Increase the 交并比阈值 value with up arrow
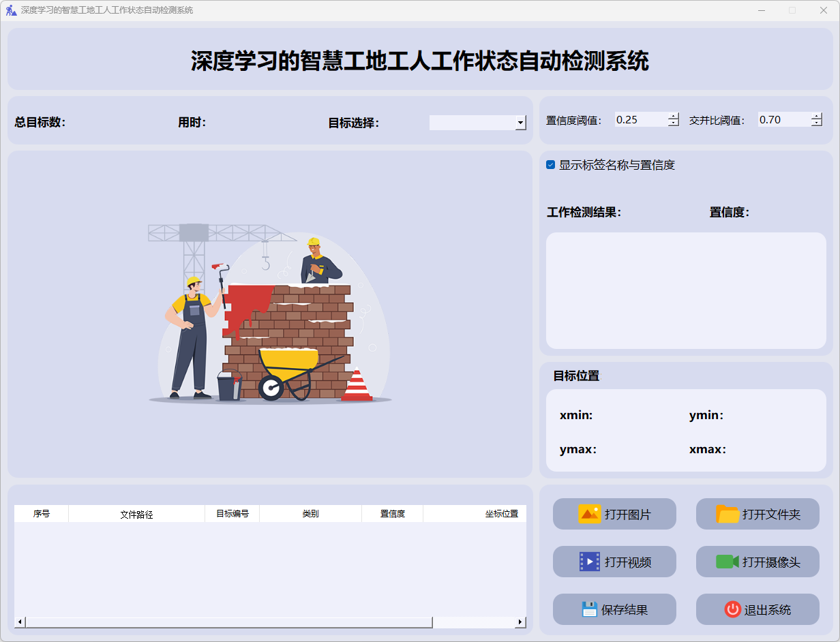840x642 pixels. 817,116
